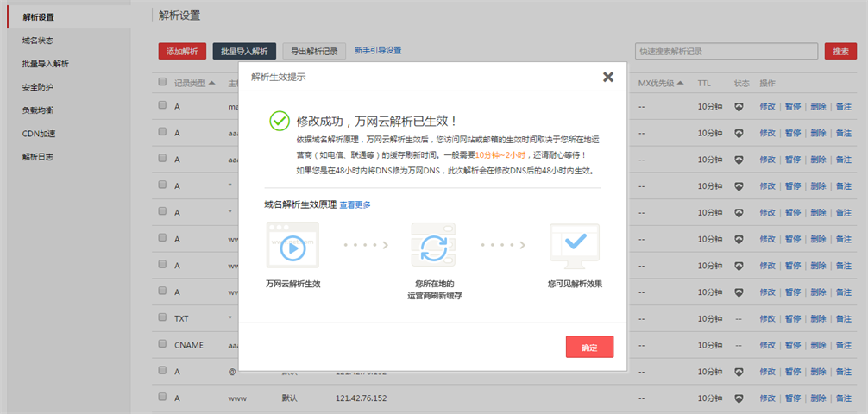868x414 pixels.
Task: Click the status shield icon in @ row
Action: pyautogui.click(x=739, y=372)
